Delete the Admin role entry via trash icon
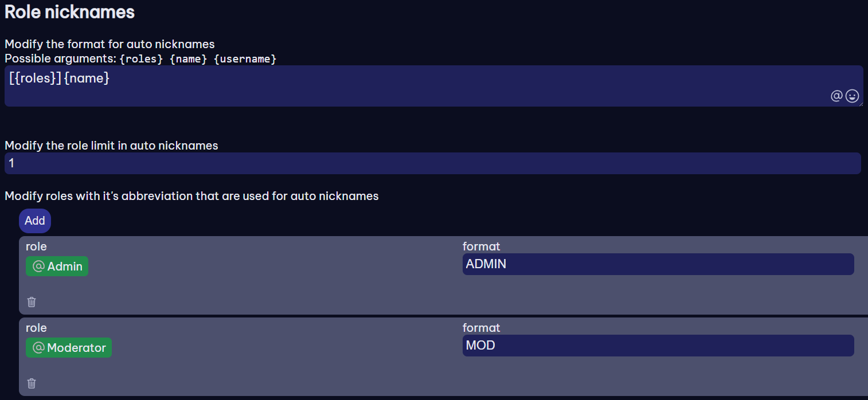 (32, 301)
